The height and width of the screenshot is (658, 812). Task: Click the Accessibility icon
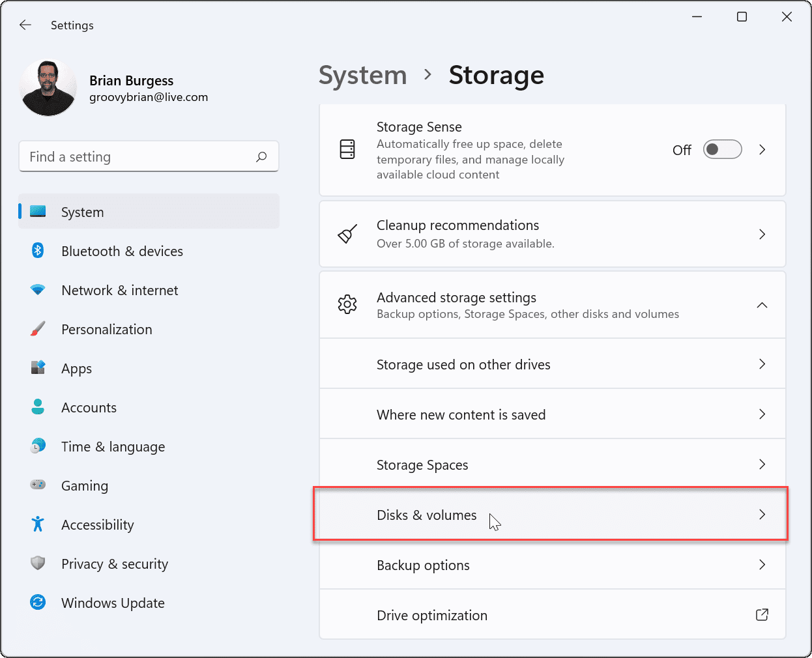click(x=38, y=524)
